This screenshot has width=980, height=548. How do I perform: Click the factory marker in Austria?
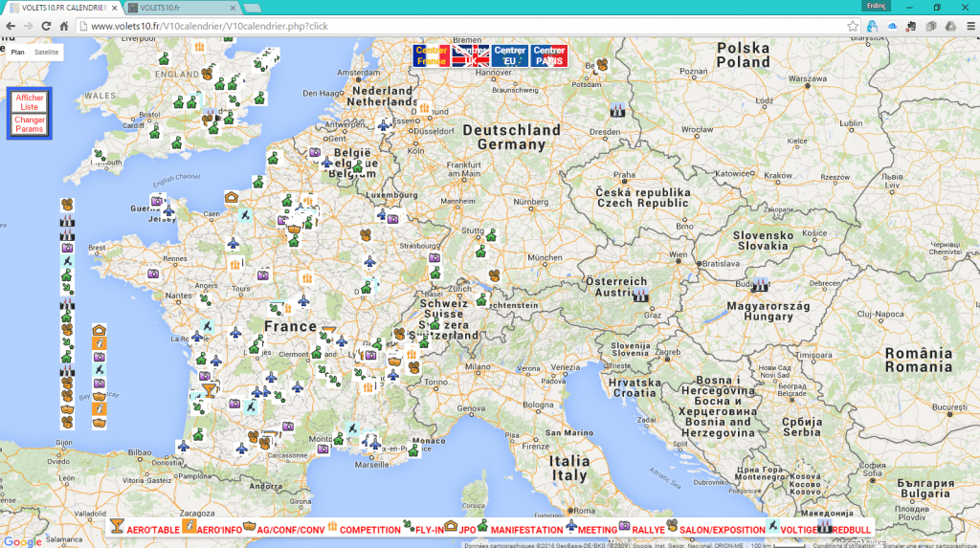(x=641, y=295)
